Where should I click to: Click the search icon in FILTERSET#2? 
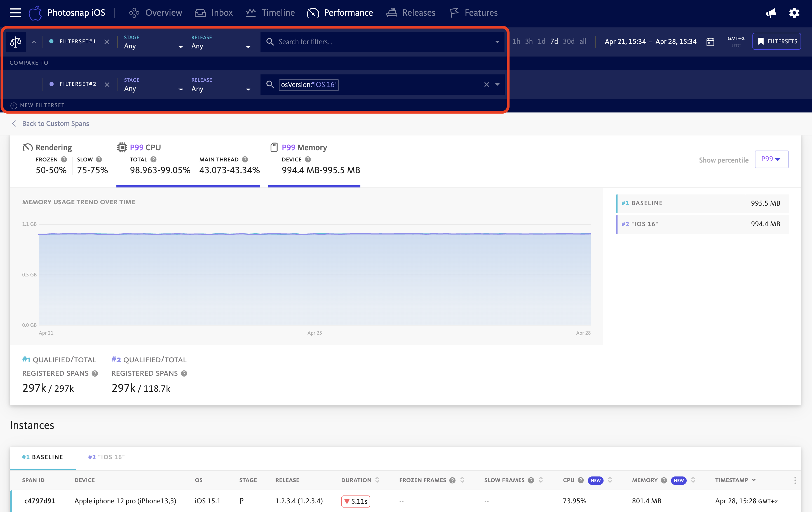(x=270, y=84)
